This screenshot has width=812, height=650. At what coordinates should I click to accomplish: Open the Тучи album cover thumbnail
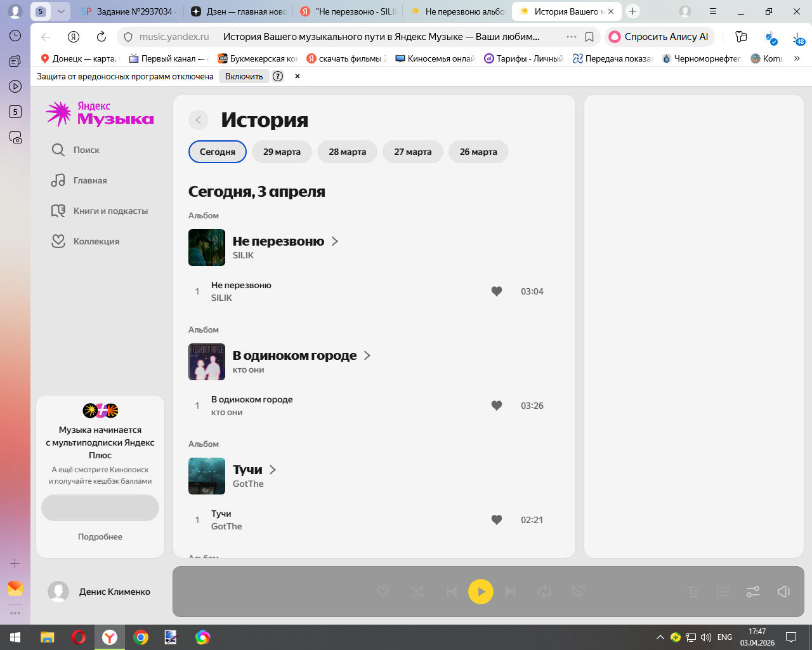pos(207,476)
